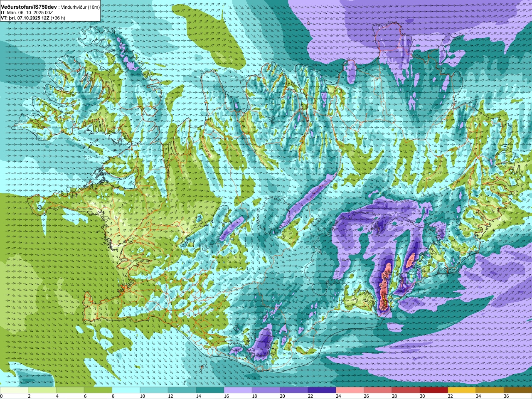Viewport: 532px width, 399px height.
Task: Click the 8–10 pale cyan legend swatch
Action: (126, 390)
